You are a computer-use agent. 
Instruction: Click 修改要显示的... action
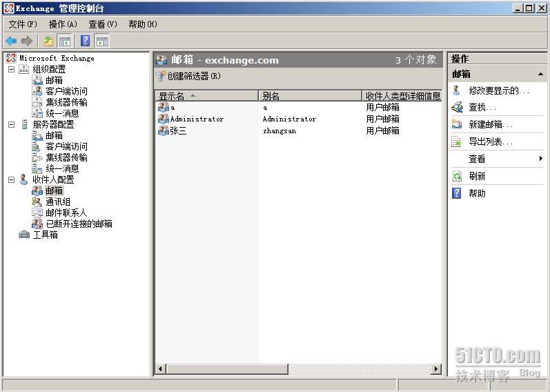point(499,90)
